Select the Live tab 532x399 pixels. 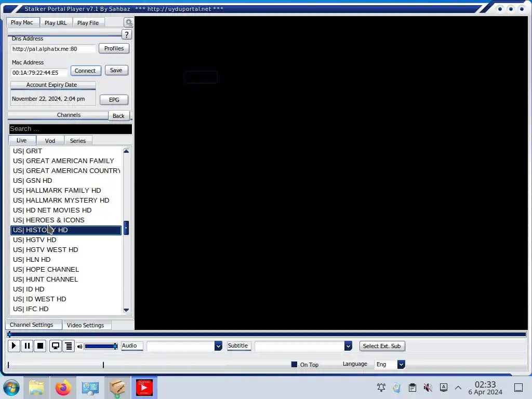tap(22, 140)
